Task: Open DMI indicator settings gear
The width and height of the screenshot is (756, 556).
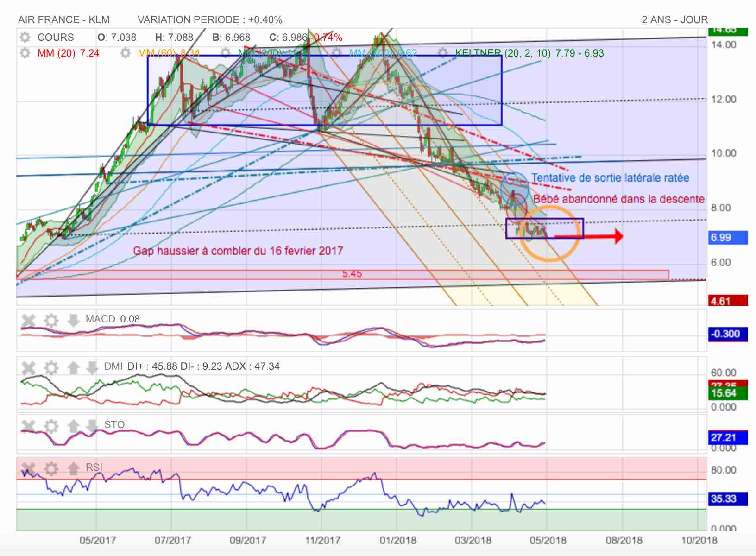Action: 51,367
